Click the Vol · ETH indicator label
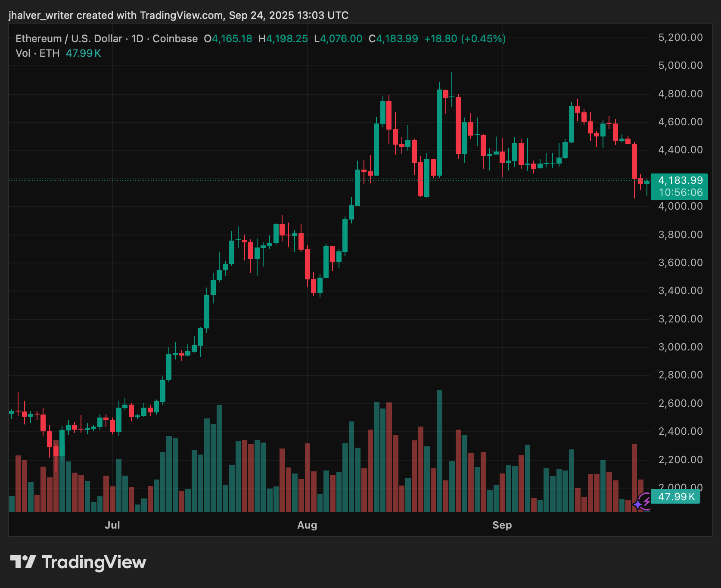 [37, 53]
